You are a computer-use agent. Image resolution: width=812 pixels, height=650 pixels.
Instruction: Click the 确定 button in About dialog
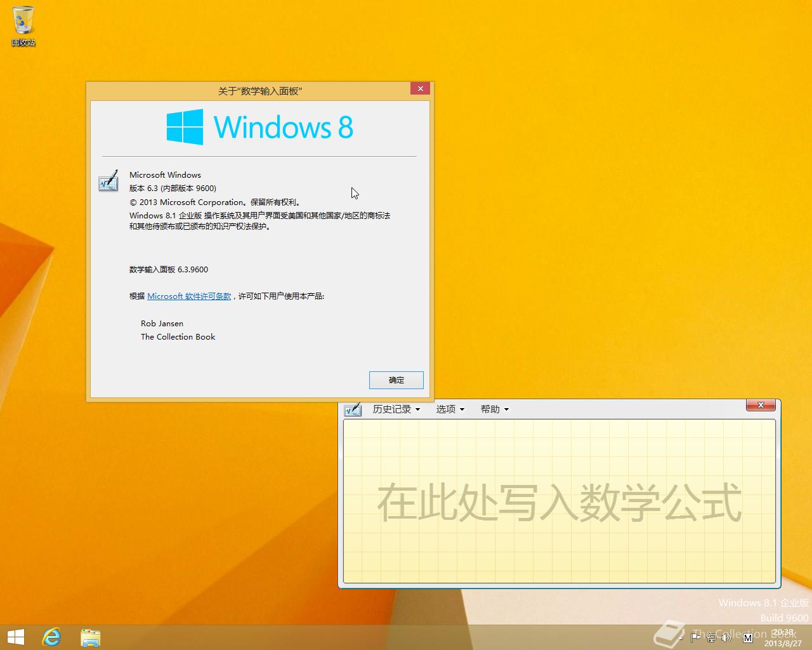click(x=396, y=380)
